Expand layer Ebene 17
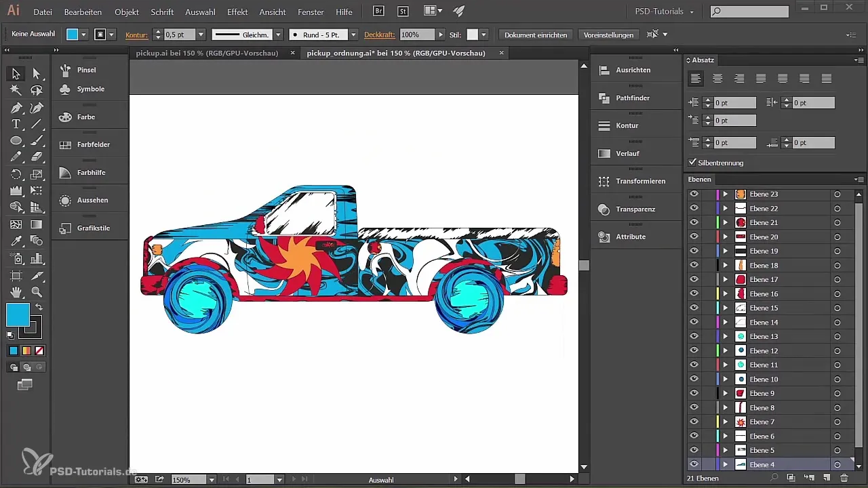Image resolution: width=868 pixels, height=488 pixels. (x=725, y=279)
